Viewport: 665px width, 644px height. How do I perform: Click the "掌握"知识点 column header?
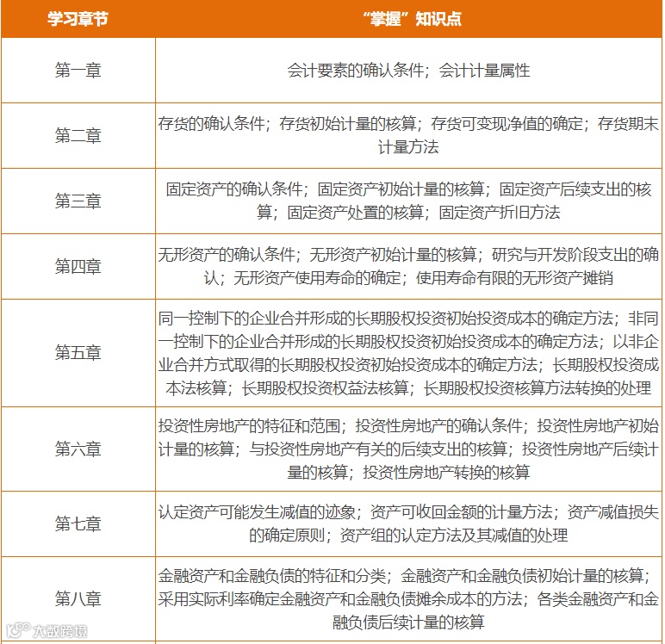[409, 19]
